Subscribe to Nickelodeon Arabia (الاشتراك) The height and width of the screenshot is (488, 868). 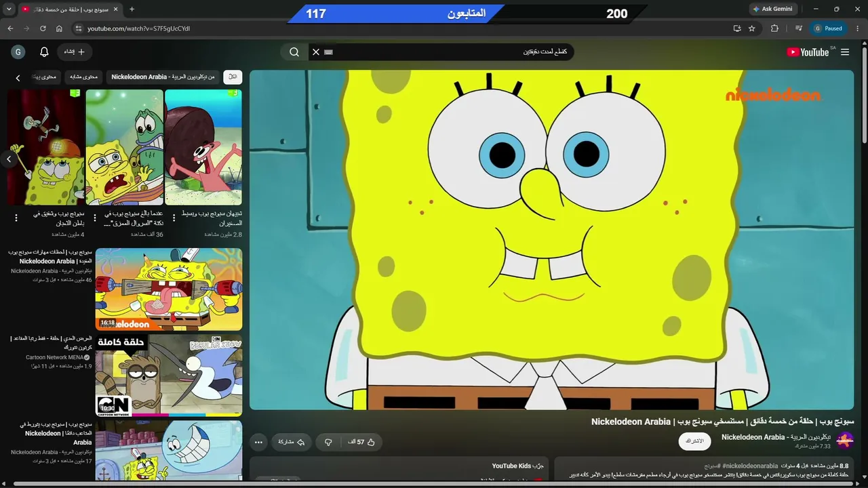(695, 441)
